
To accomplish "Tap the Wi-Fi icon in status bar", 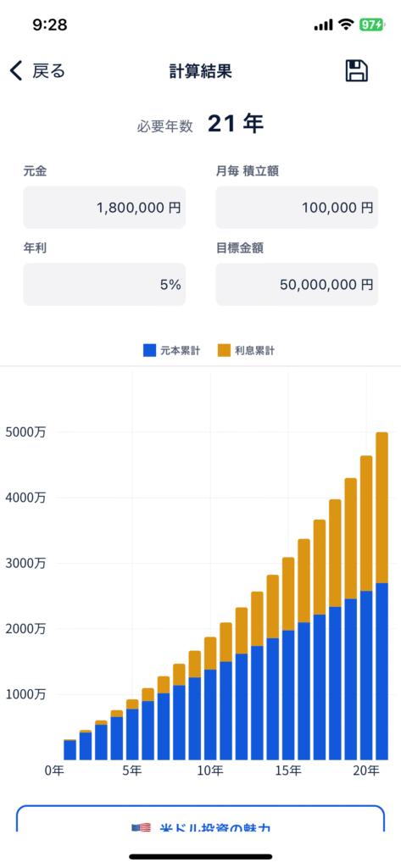I will [x=347, y=25].
